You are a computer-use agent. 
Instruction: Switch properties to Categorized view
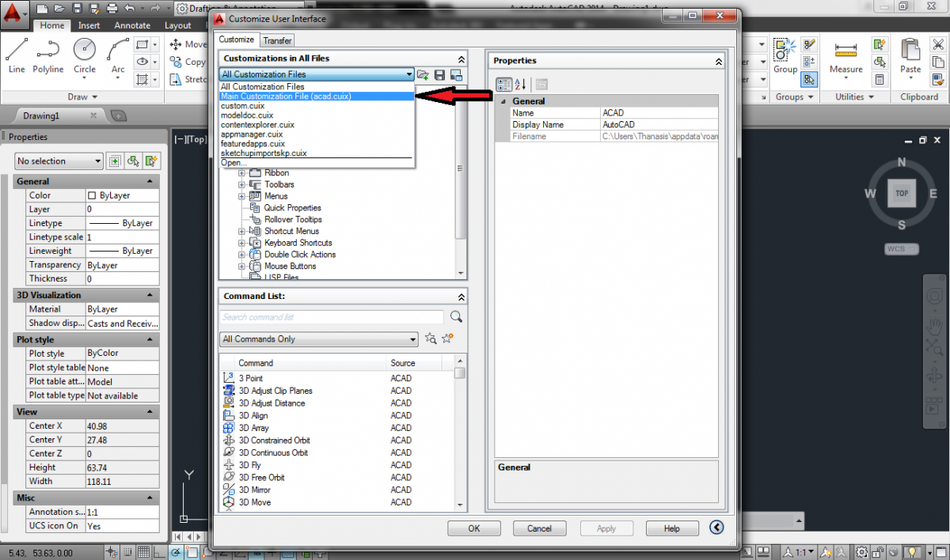click(x=503, y=84)
